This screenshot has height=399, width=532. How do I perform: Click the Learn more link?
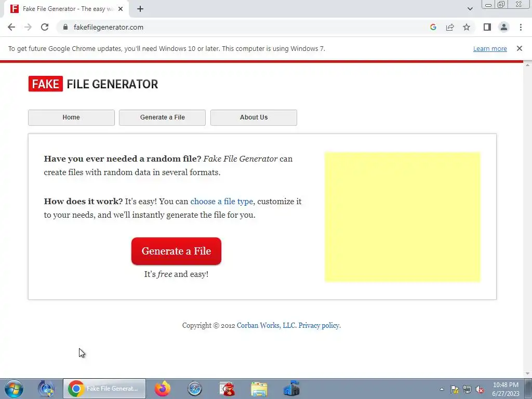click(x=490, y=48)
